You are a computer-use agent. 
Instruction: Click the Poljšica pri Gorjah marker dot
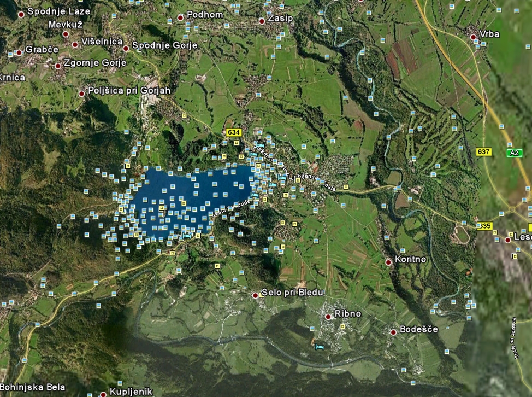click(81, 94)
